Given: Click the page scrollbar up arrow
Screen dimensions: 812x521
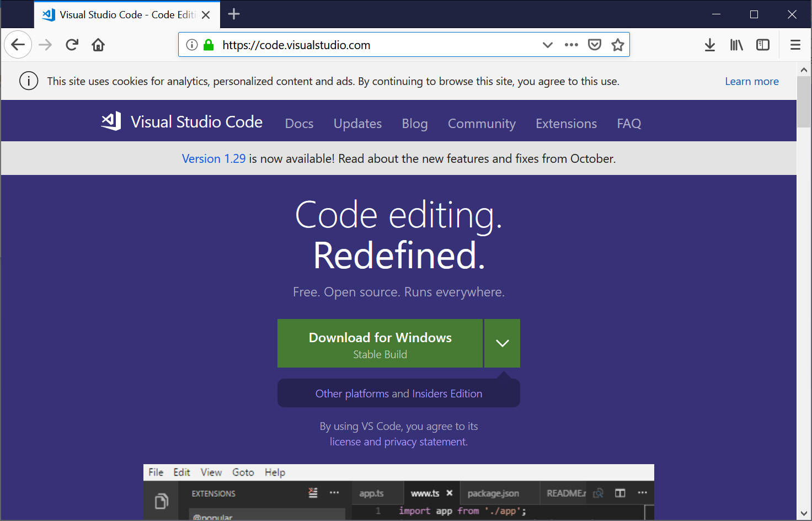Looking at the screenshot, I should click(x=804, y=70).
